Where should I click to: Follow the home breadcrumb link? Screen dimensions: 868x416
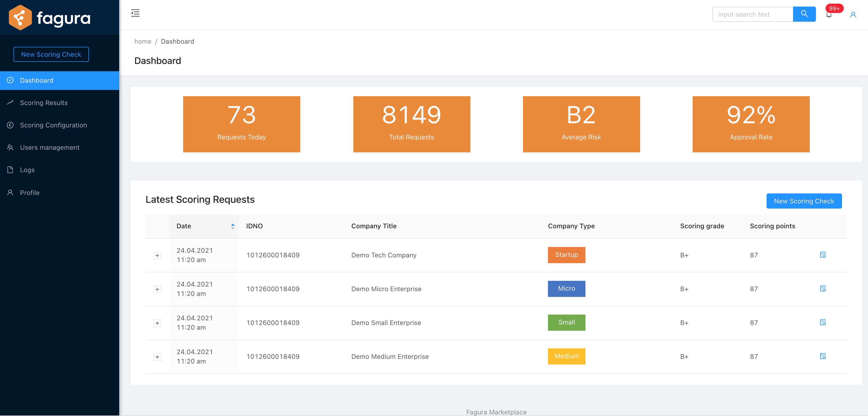(143, 41)
